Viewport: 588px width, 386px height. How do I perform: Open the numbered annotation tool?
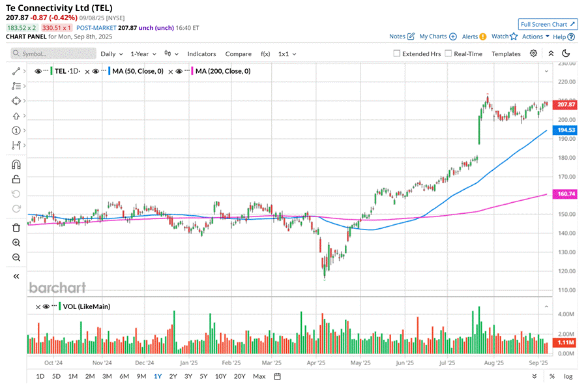pyautogui.click(x=16, y=130)
